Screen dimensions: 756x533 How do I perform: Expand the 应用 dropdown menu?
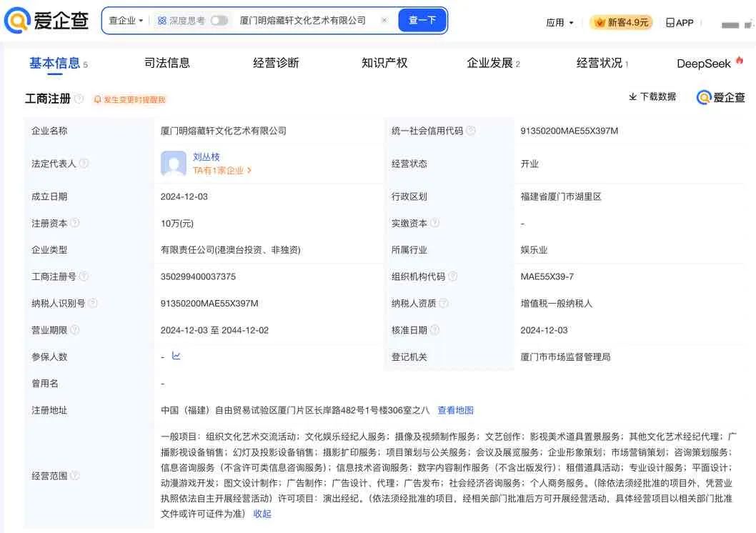(x=559, y=23)
